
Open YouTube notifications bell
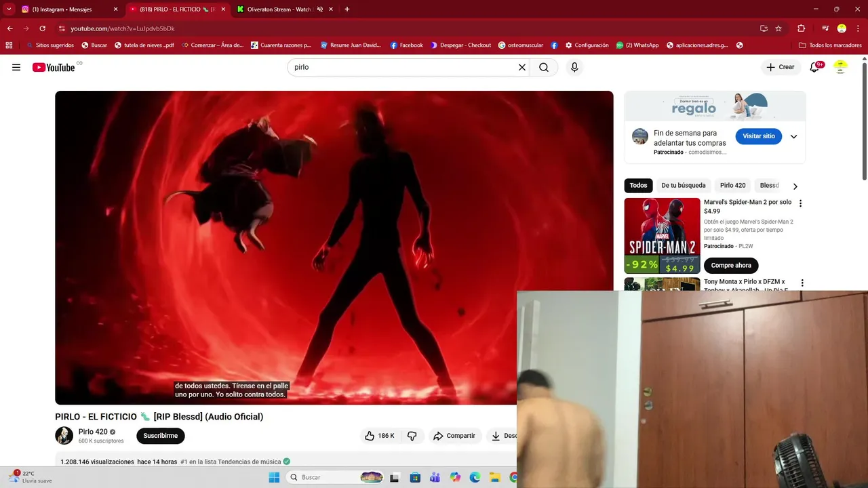(x=815, y=67)
